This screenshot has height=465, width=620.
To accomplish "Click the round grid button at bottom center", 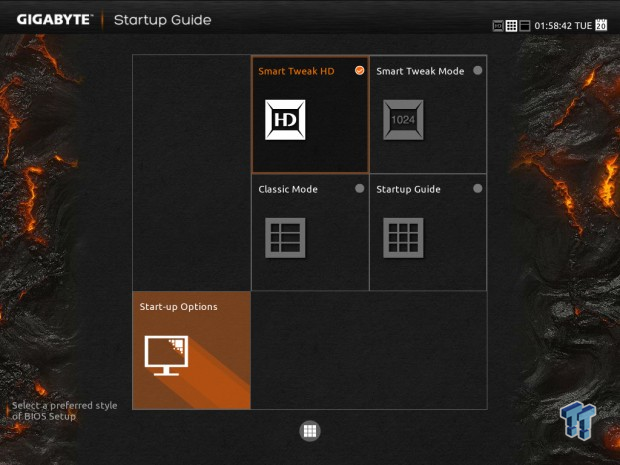I will point(310,431).
